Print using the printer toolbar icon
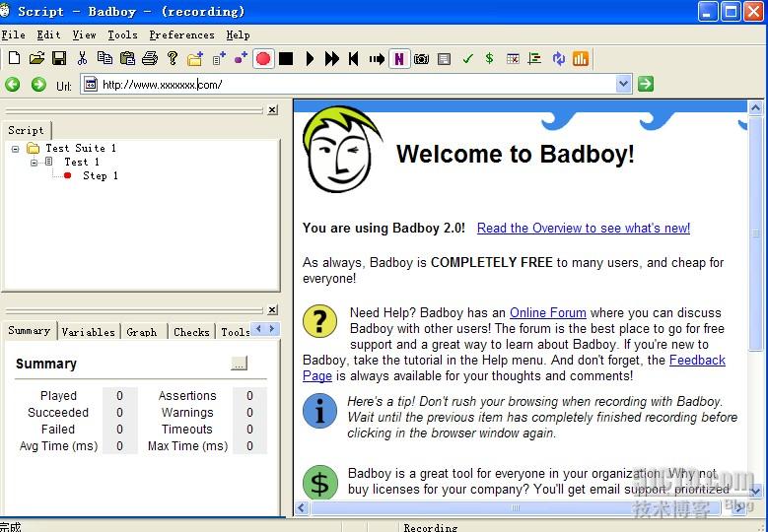768x532 pixels. coord(150,59)
